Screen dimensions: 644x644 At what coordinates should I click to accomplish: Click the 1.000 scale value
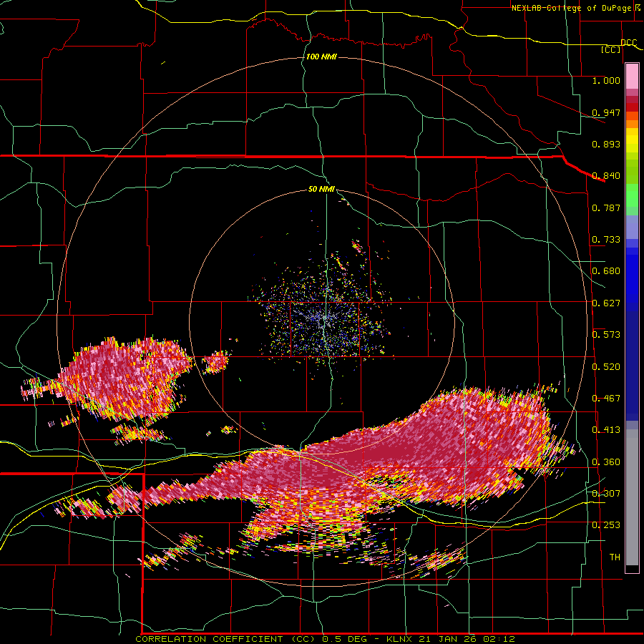point(606,80)
